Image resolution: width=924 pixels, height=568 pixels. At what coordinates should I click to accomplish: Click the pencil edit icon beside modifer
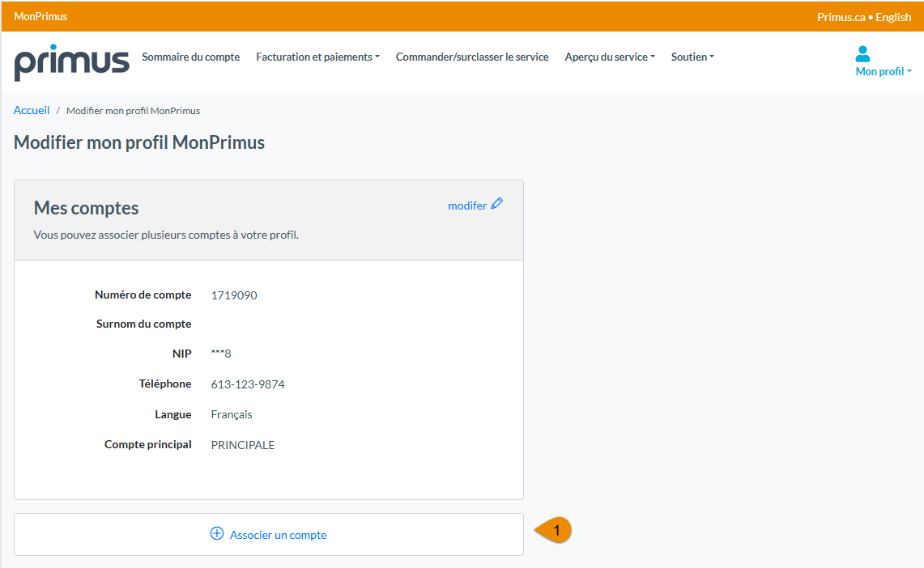(496, 204)
